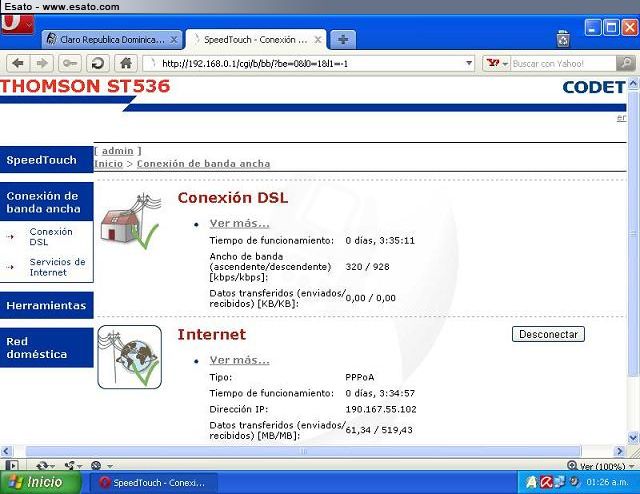
Task: Open the Ver (100%) zoom dropdown
Action: 601,466
